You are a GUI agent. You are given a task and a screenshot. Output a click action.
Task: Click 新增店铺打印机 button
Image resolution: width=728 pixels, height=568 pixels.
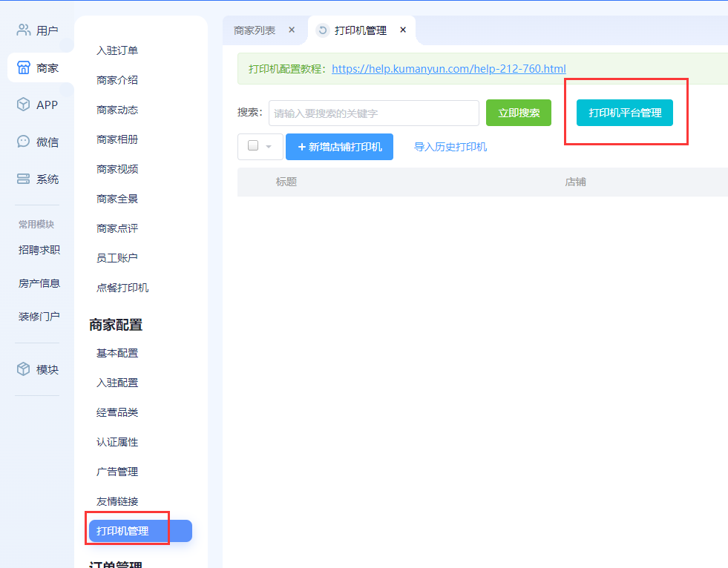tap(339, 147)
